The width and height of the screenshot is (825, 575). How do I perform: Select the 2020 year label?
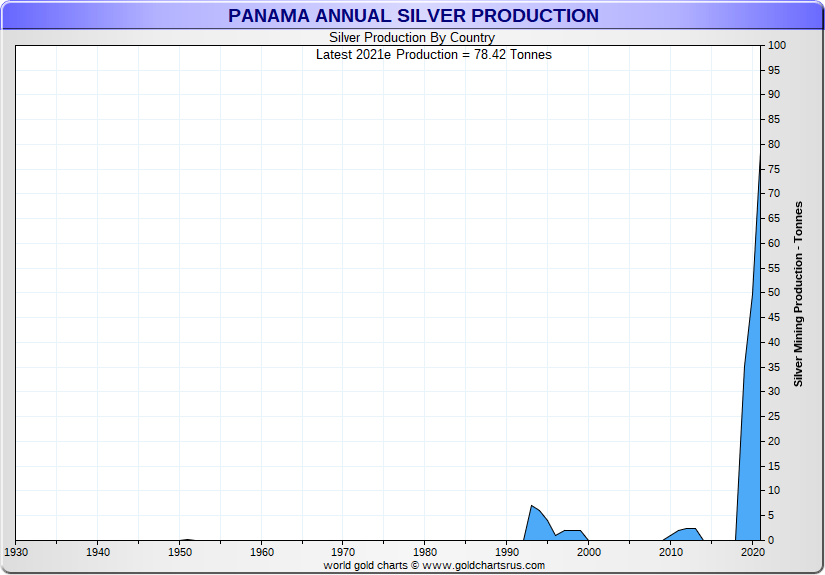click(x=753, y=551)
